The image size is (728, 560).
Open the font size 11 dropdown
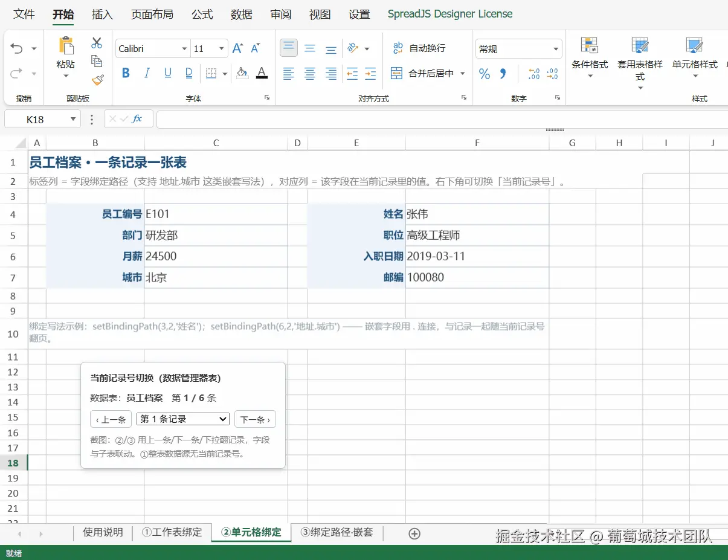click(x=222, y=49)
